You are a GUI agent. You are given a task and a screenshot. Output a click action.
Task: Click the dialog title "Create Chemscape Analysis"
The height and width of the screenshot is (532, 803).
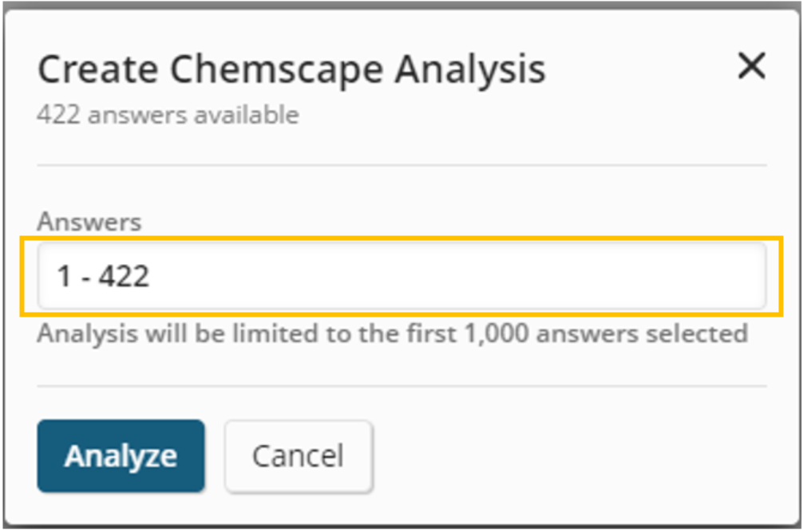[291, 69]
